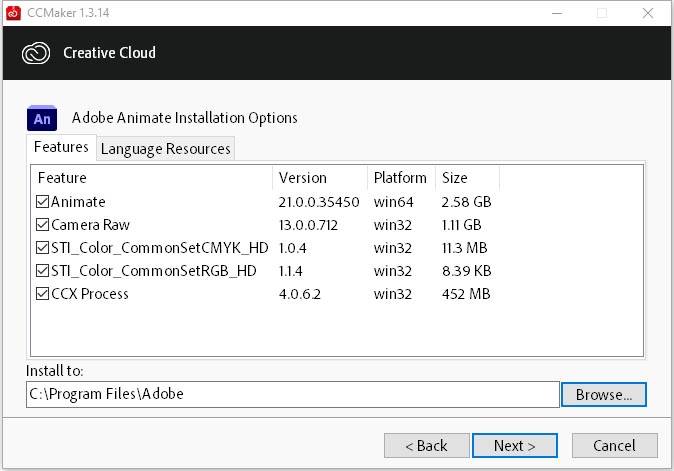
Task: Cancel the installation
Action: (x=614, y=446)
